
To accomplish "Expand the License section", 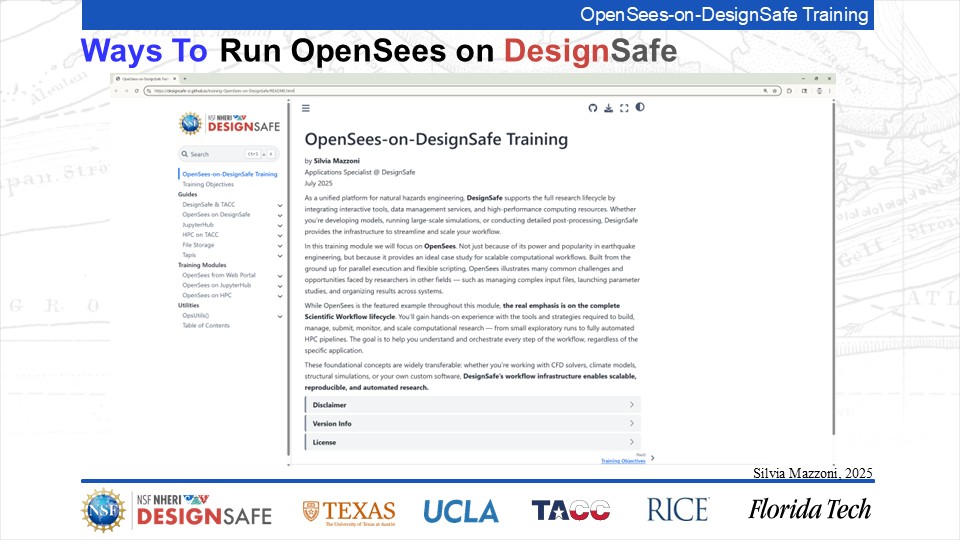I will click(472, 441).
